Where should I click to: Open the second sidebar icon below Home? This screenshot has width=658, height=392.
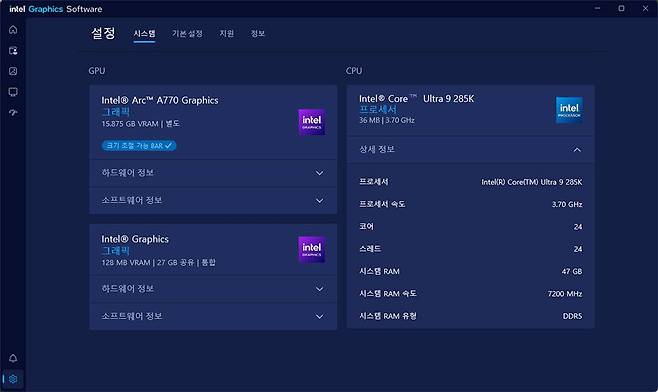tap(13, 51)
